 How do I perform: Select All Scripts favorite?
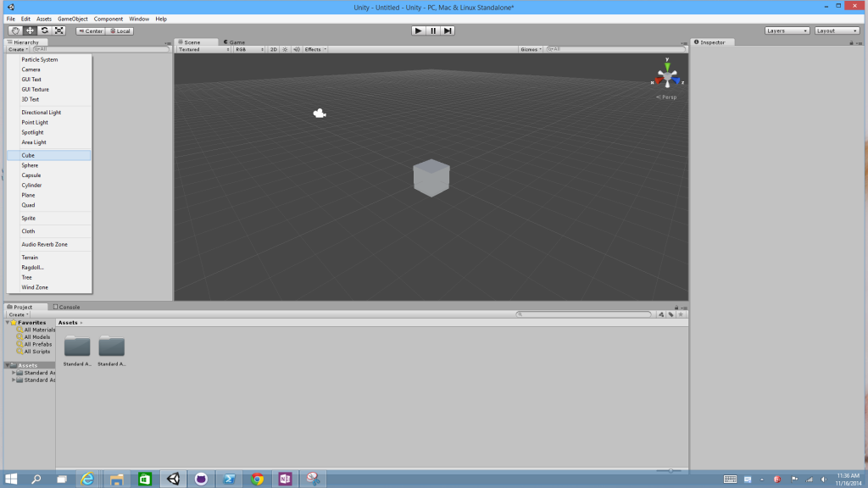(33, 352)
